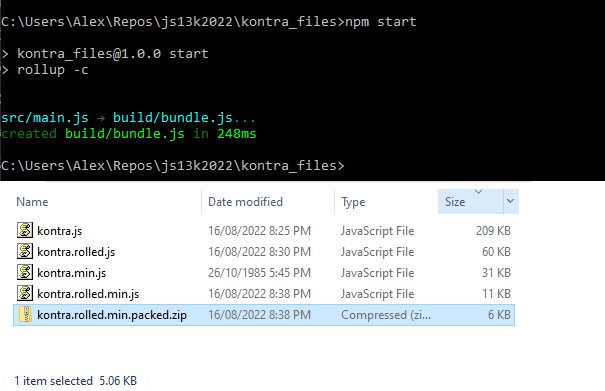Click the kontra.rolled.min.packed.zip archive icon
Screen dimensions: 605x391
25,314
